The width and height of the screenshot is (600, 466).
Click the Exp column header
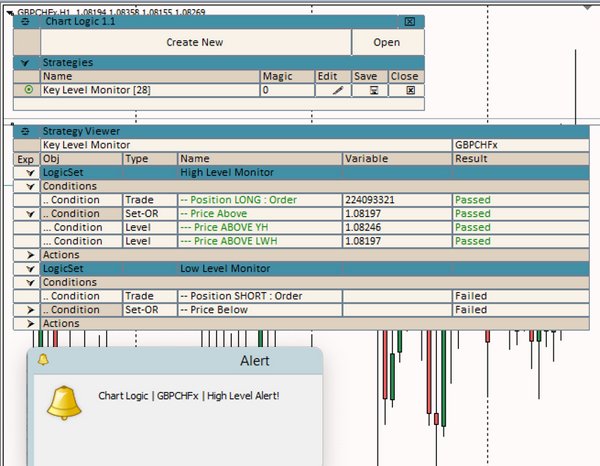pos(26,159)
